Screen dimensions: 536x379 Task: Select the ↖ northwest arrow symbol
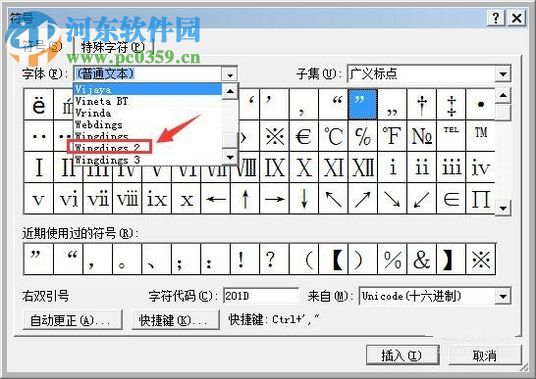(333, 199)
